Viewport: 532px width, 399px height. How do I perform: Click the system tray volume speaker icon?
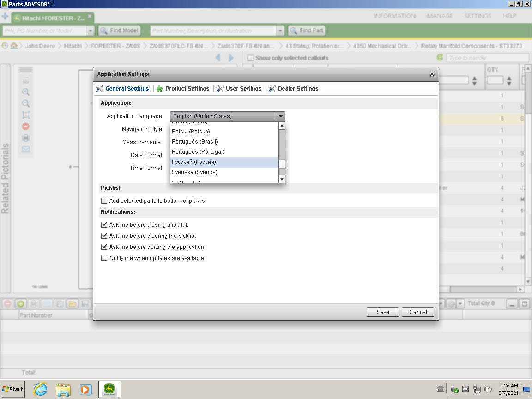[488, 389]
